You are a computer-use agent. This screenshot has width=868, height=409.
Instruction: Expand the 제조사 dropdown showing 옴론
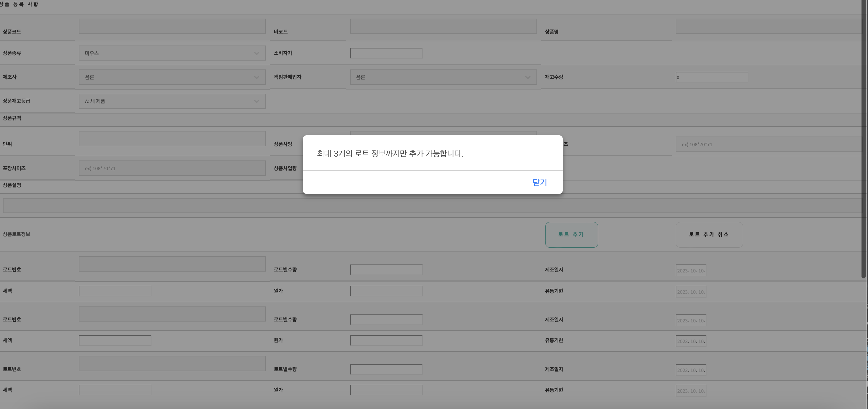coord(172,77)
